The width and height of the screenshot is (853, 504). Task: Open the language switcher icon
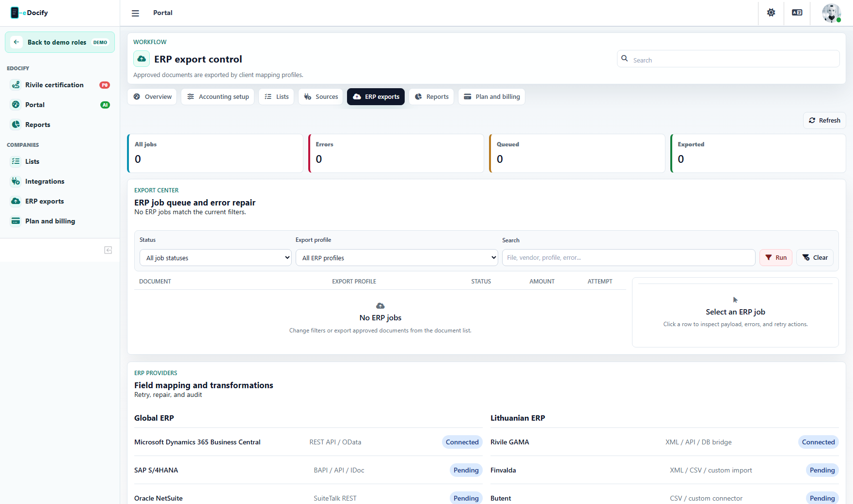(797, 13)
